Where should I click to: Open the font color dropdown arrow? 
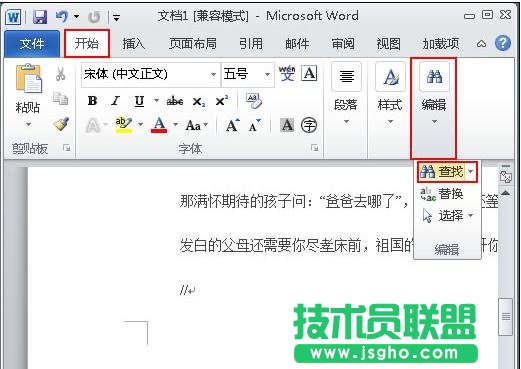[x=175, y=125]
